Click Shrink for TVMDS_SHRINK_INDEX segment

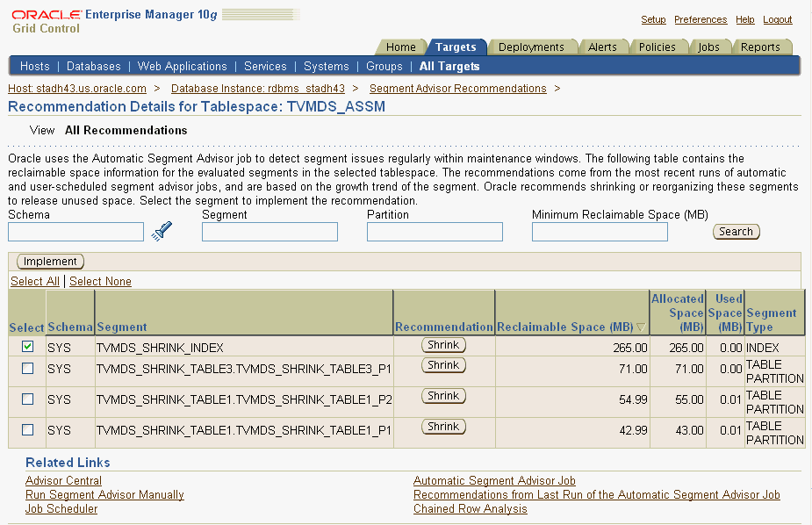pyautogui.click(x=443, y=346)
